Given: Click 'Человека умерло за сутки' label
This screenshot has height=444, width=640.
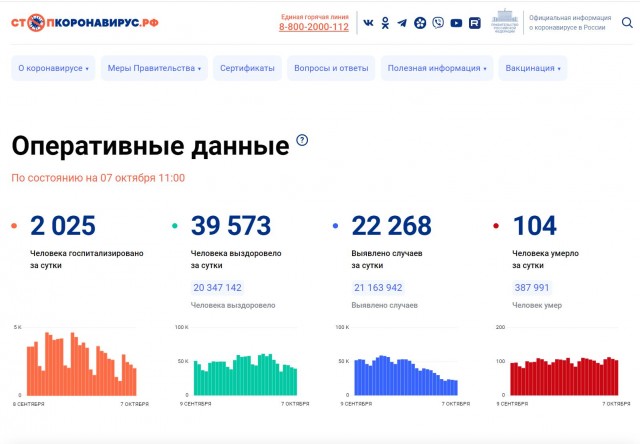Looking at the screenshot, I should tap(545, 259).
